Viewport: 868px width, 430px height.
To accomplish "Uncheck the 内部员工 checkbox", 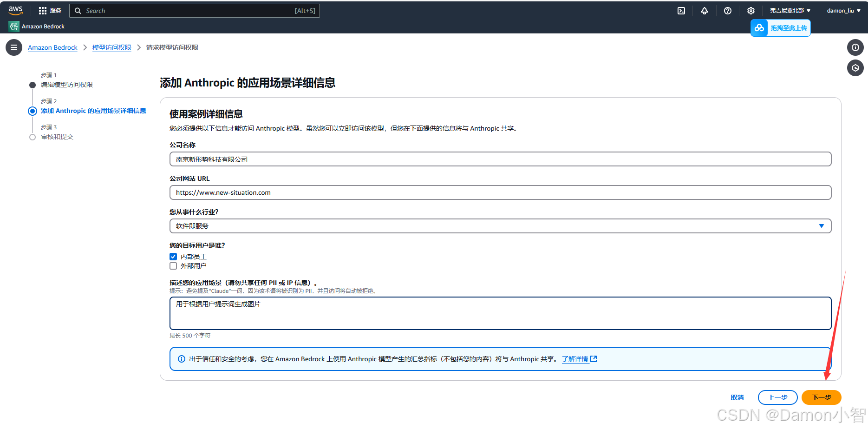I will tap(173, 257).
